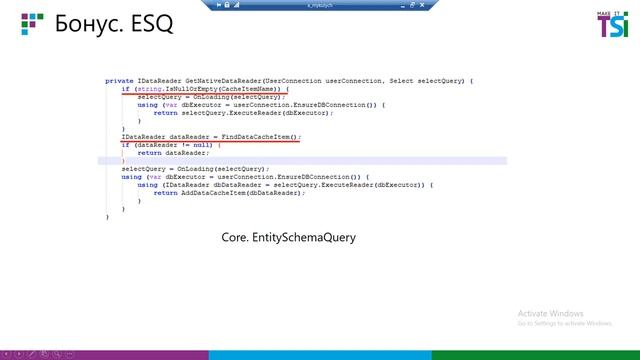Click the 'string.IsNullOrEmpty(CacheItemName)' condition line

click(x=205, y=89)
